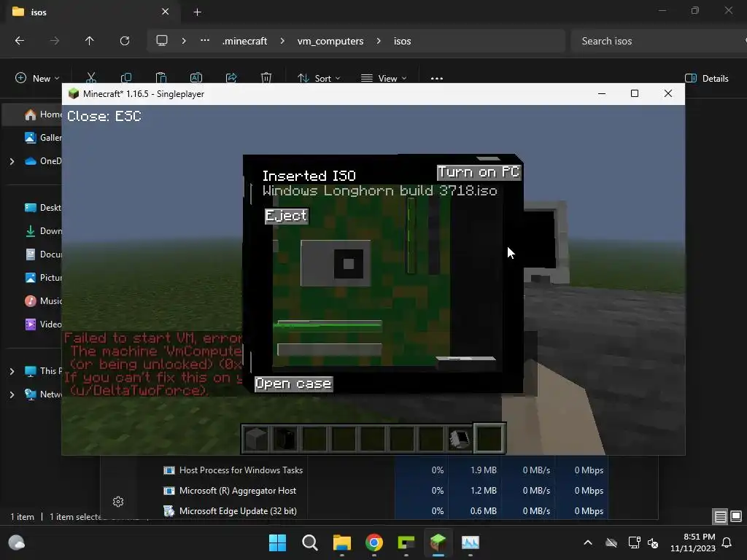
Task: Open Documents in quick access
Action: (x=43, y=254)
